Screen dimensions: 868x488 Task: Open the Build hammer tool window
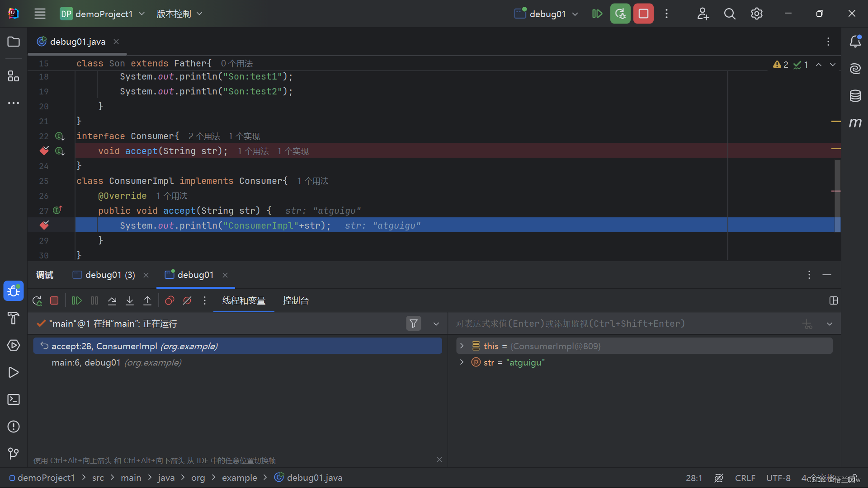[14, 318]
